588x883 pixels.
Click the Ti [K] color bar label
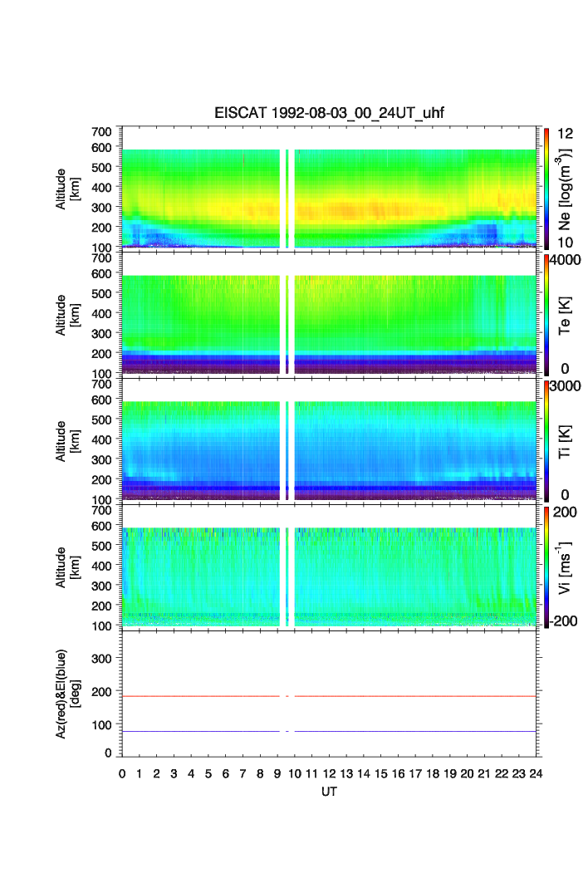(564, 442)
